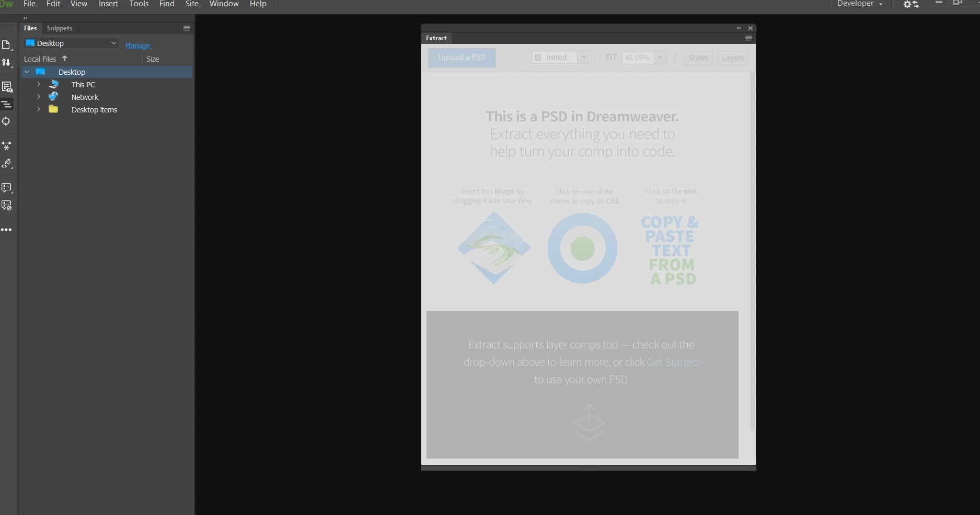Click the FIT zoom button
This screenshot has width=980, height=515.
pyautogui.click(x=611, y=58)
